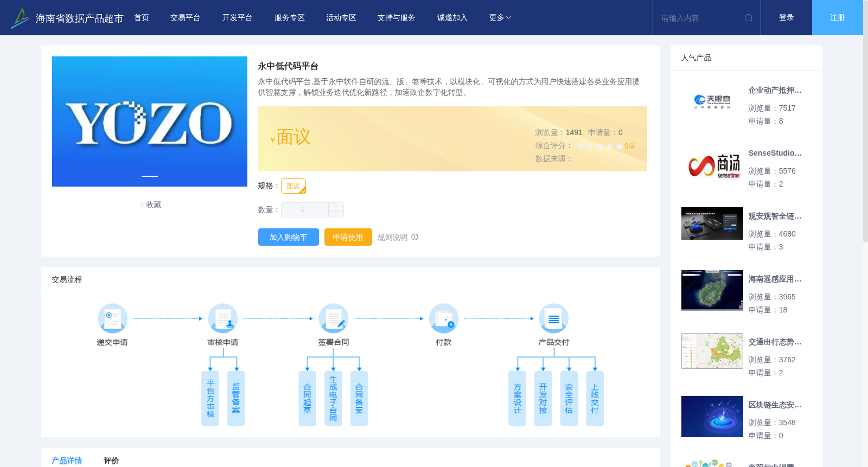Open SenseStudio product title link
This screenshot has width=868, height=467.
pos(775,153)
